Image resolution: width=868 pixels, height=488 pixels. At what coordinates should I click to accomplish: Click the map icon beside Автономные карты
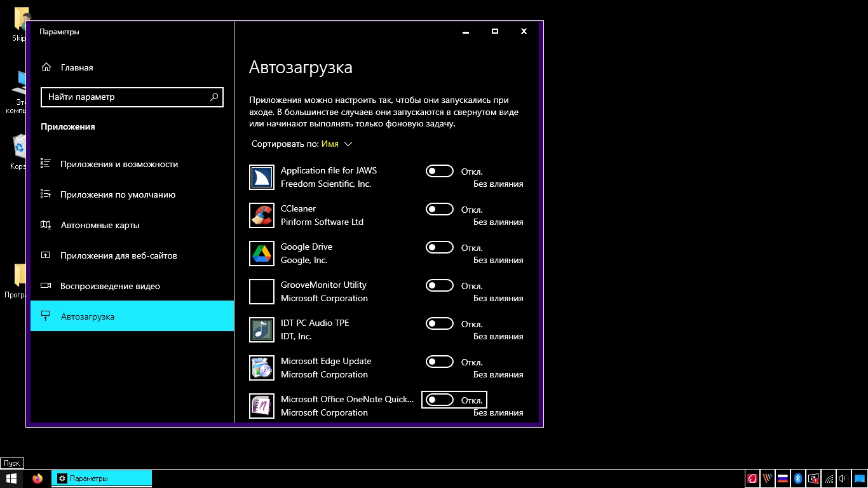46,225
